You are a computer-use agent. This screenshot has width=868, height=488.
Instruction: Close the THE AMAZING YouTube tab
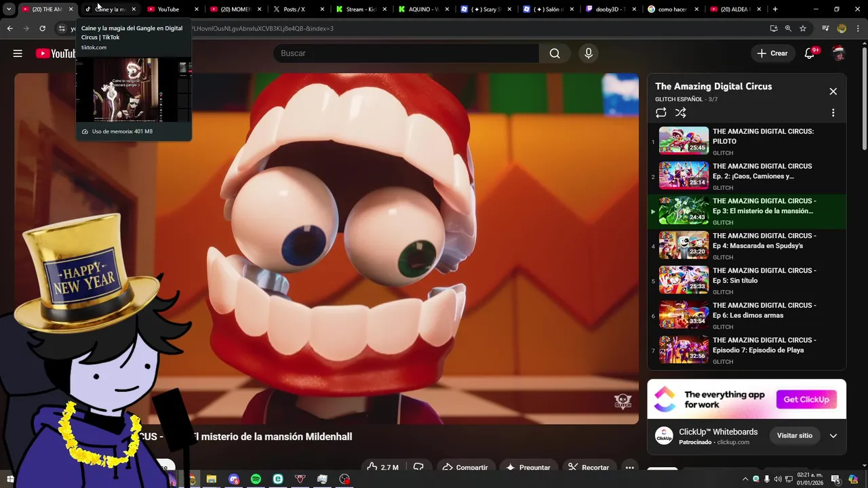pyautogui.click(x=71, y=9)
